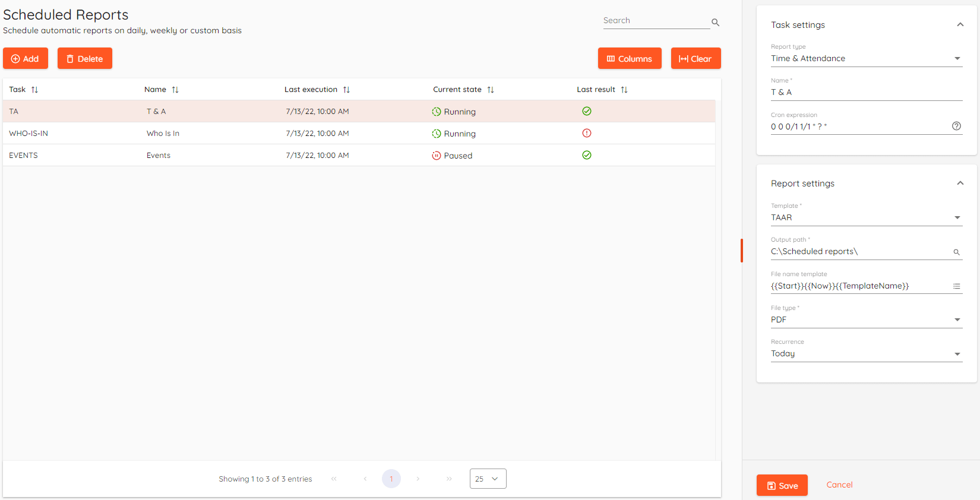The width and height of the screenshot is (980, 500).
Task: Open the File type dropdown
Action: point(866,319)
